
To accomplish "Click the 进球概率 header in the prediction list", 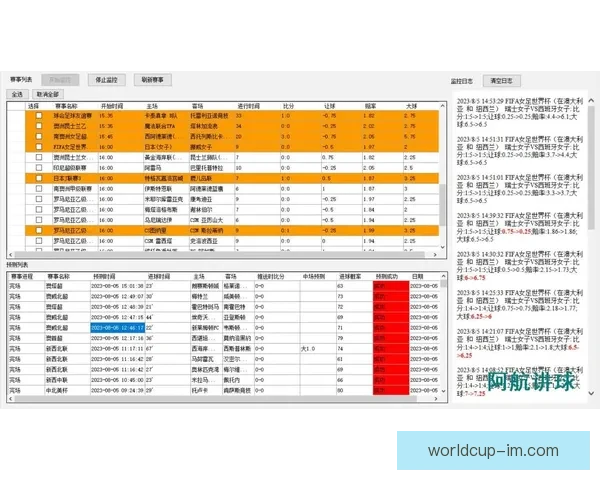I will 350,276.
